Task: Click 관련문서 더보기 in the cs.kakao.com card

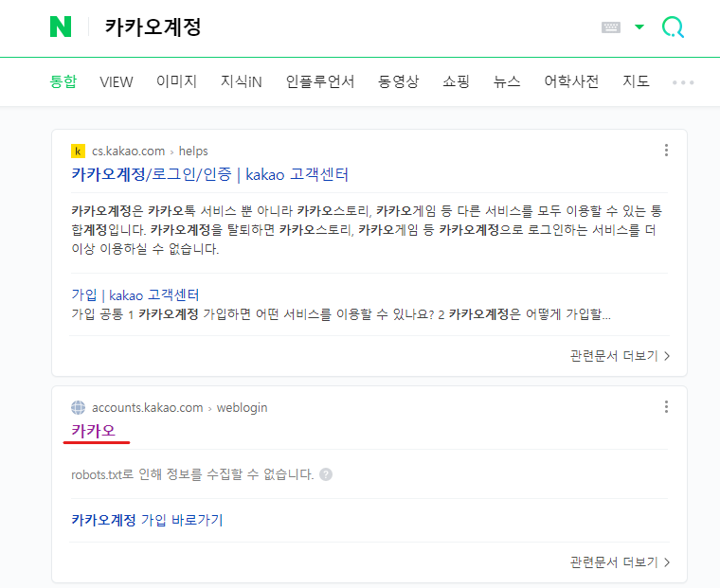Action: (x=620, y=356)
